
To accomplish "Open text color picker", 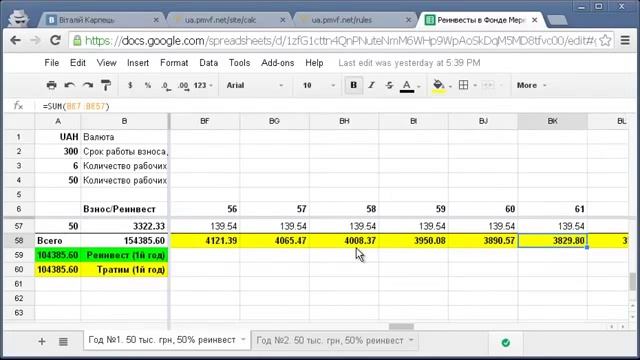I will 407,86.
